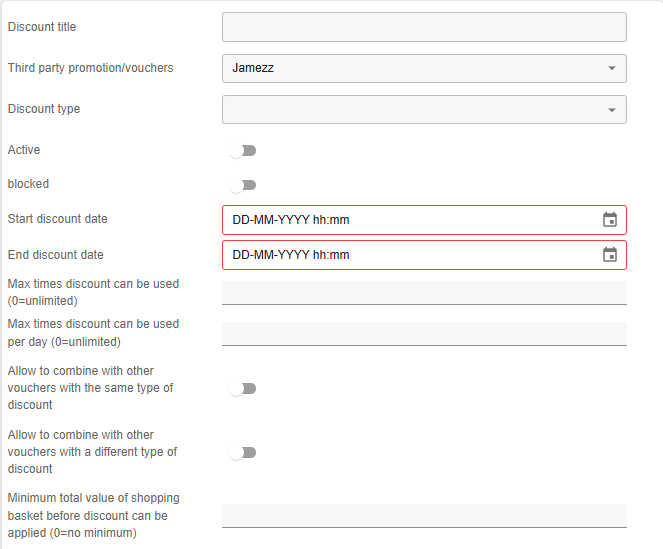Click the "Discount title" label
This screenshot has width=663, height=549.
pyautogui.click(x=42, y=27)
